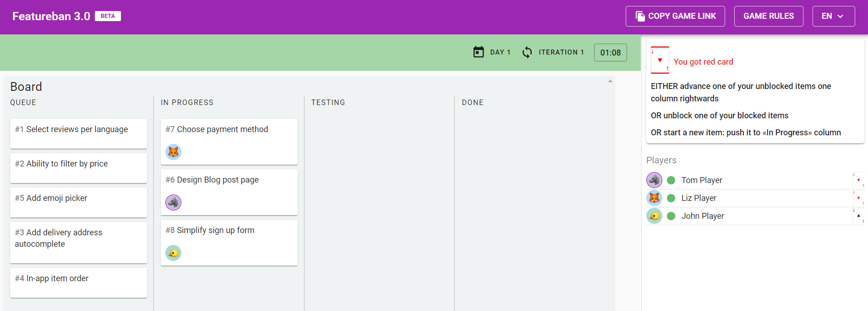Click chick avatar on Simplify sign up card
This screenshot has height=311, width=868.
click(173, 253)
